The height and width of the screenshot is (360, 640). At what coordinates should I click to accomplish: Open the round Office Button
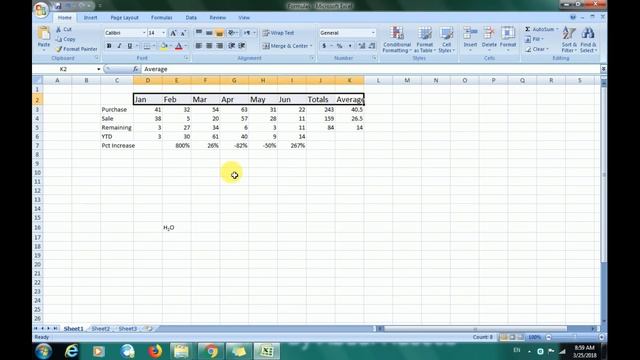[x=41, y=10]
